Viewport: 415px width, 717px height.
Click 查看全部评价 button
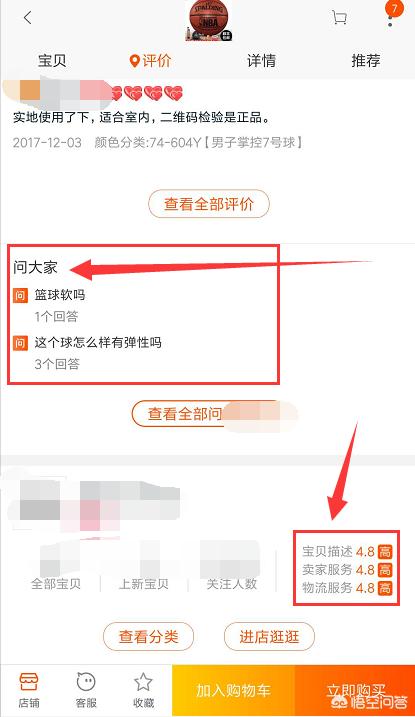(209, 204)
